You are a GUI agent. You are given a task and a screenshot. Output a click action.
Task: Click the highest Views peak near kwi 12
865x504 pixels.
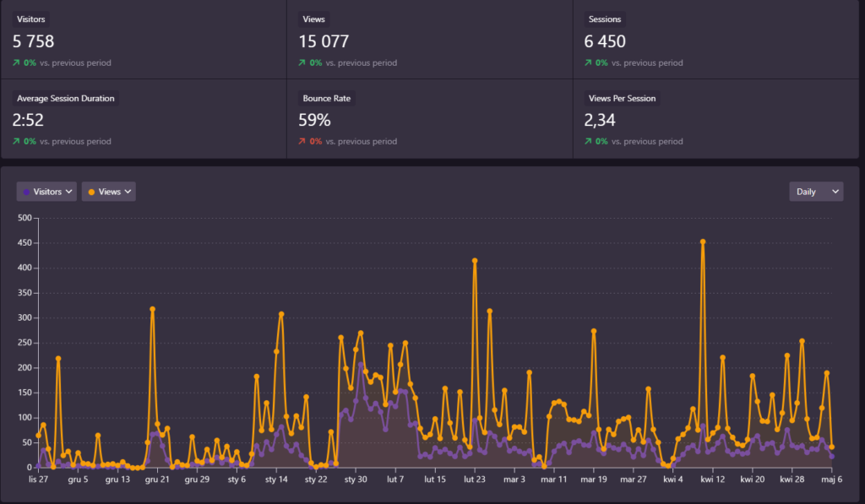(x=703, y=242)
